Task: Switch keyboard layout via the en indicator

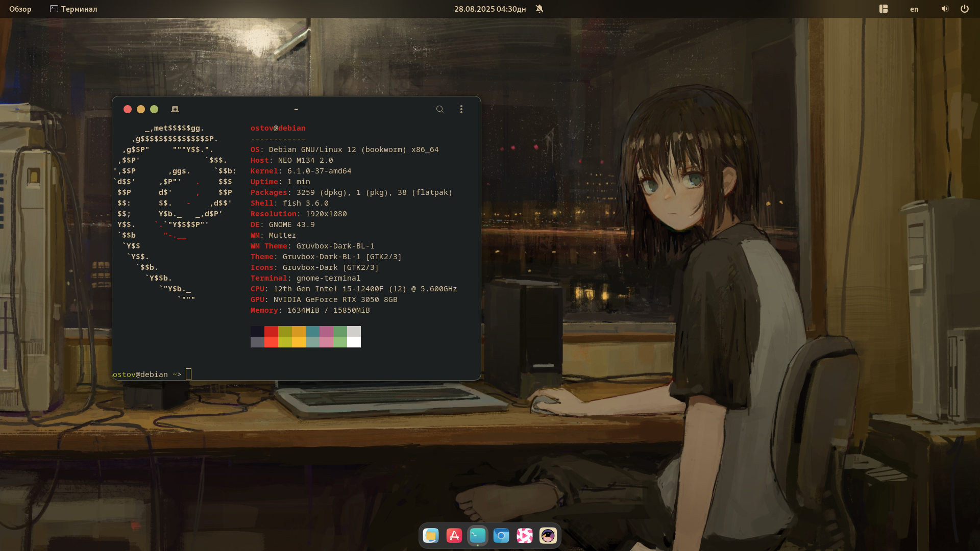Action: coord(914,9)
